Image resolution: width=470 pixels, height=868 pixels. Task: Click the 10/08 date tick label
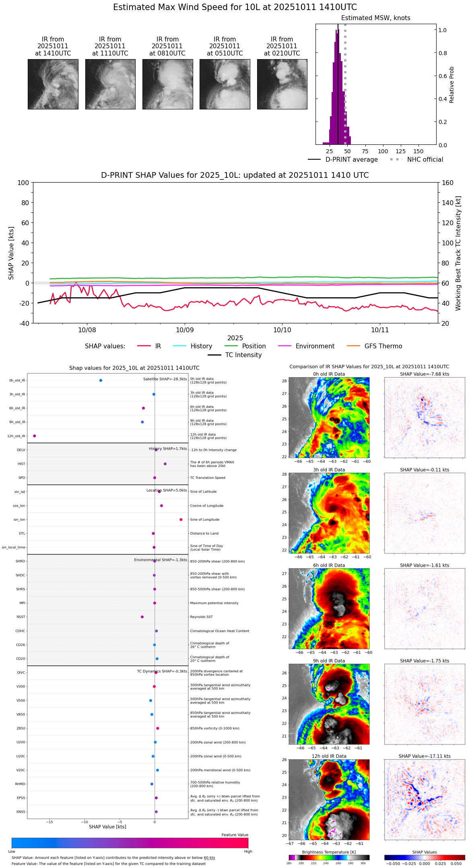coord(87,330)
